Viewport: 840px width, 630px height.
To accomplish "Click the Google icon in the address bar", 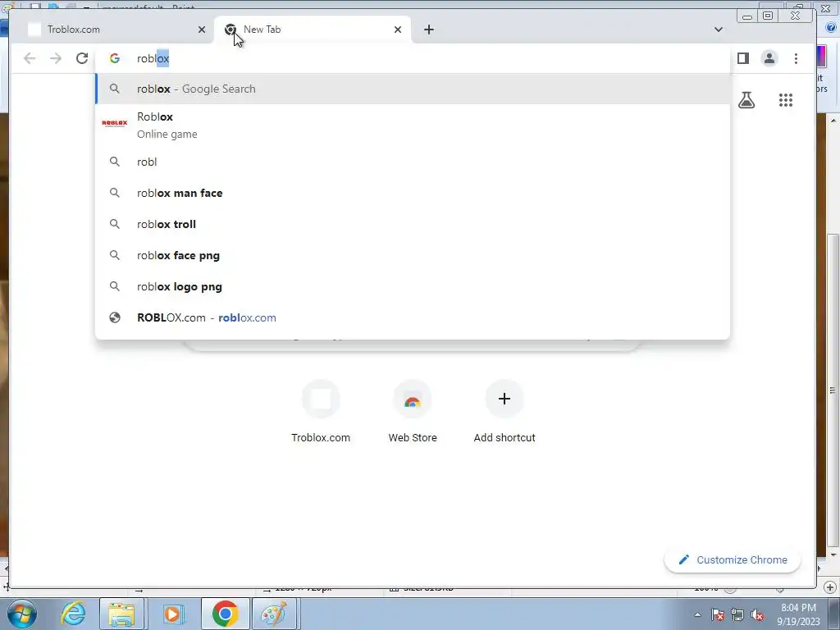I will tap(114, 58).
